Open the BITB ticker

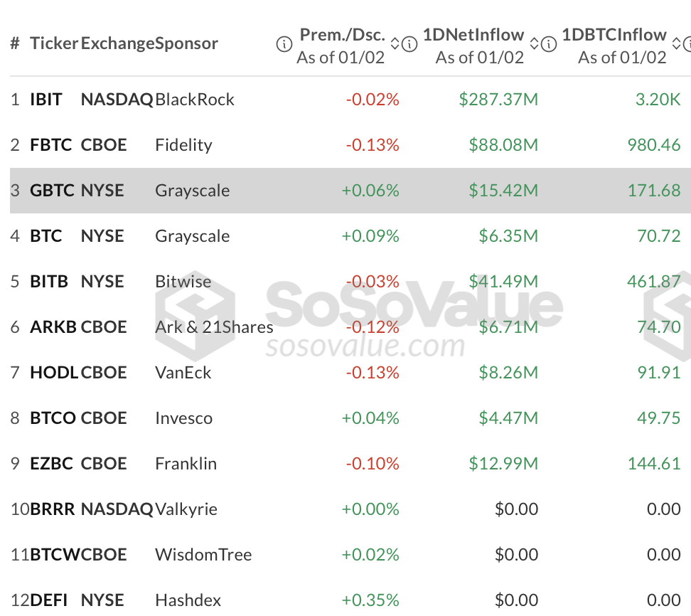coord(49,282)
